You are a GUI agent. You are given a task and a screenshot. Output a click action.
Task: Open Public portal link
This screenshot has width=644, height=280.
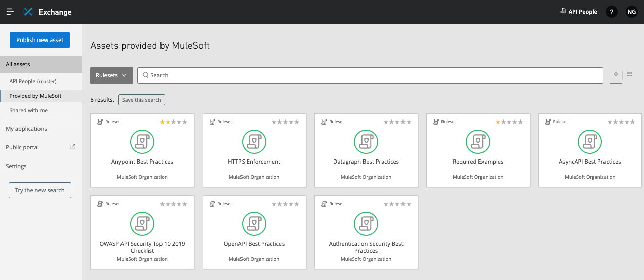[22, 147]
